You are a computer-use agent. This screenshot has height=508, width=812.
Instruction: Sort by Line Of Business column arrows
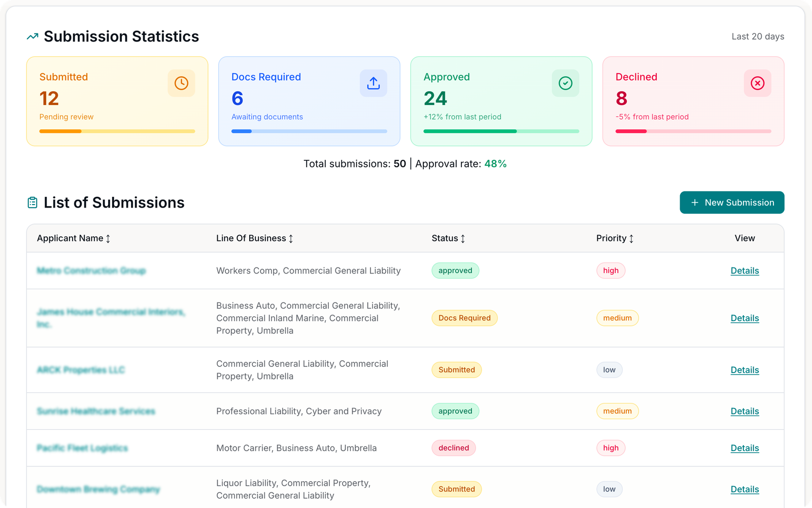[291, 239]
